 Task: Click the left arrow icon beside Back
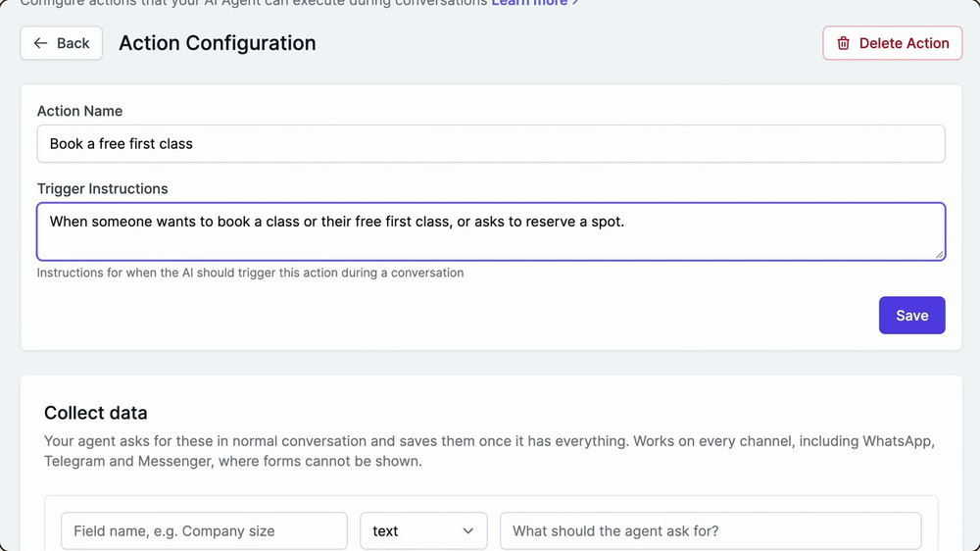pos(40,43)
